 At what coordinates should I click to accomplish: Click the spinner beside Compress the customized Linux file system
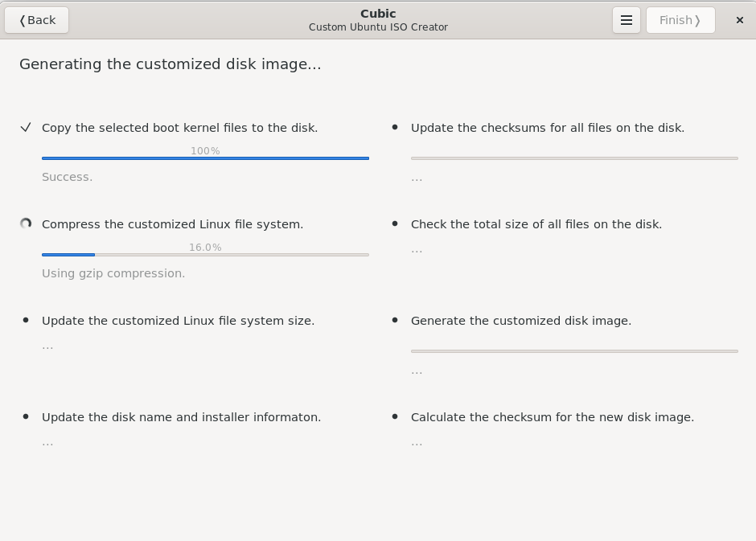click(x=26, y=224)
